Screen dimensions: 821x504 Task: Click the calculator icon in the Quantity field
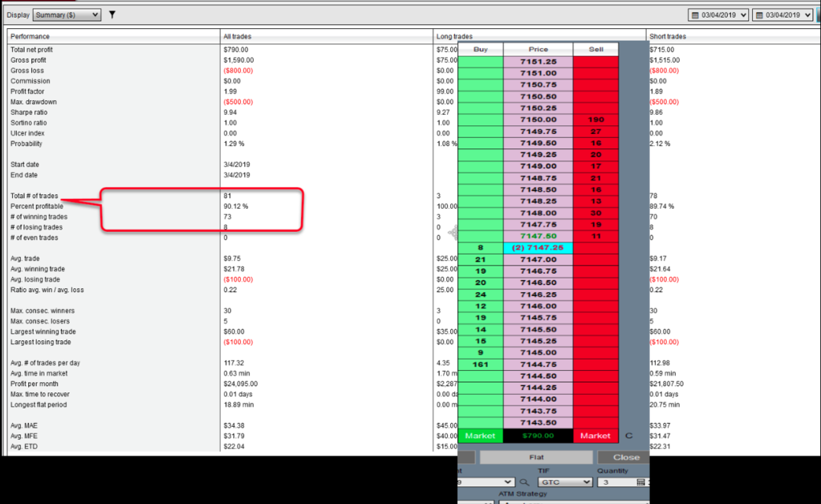[639, 483]
